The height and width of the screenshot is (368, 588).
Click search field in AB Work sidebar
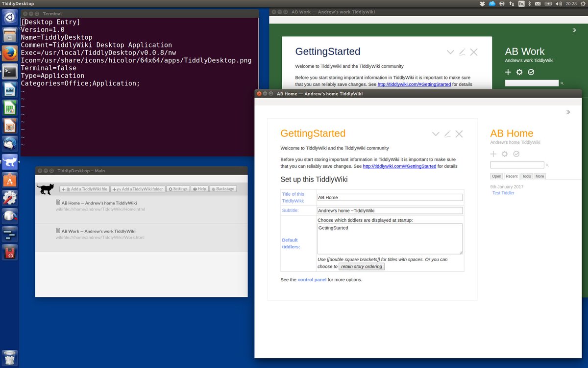tap(532, 83)
